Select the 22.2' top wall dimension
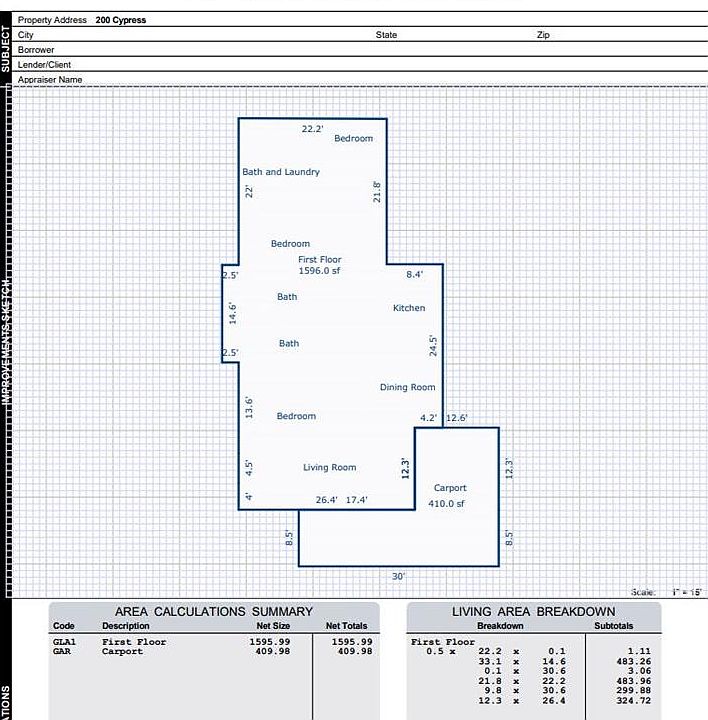Screen dimensions: 708x720 312,129
